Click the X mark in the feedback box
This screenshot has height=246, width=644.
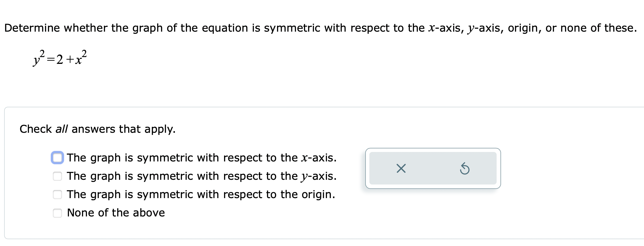tap(400, 169)
